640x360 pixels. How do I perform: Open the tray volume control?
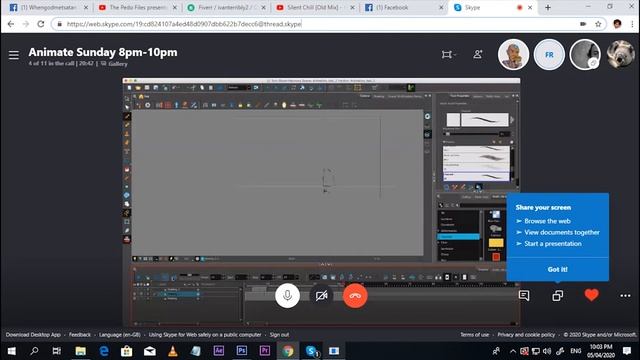click(547, 351)
